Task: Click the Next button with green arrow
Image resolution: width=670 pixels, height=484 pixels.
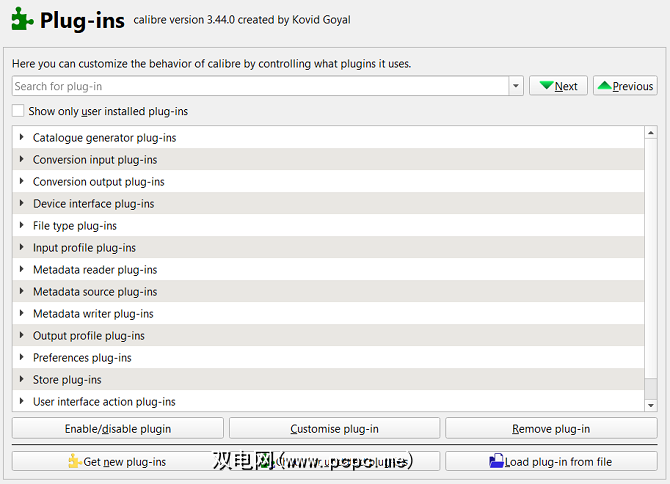Action: [x=558, y=86]
